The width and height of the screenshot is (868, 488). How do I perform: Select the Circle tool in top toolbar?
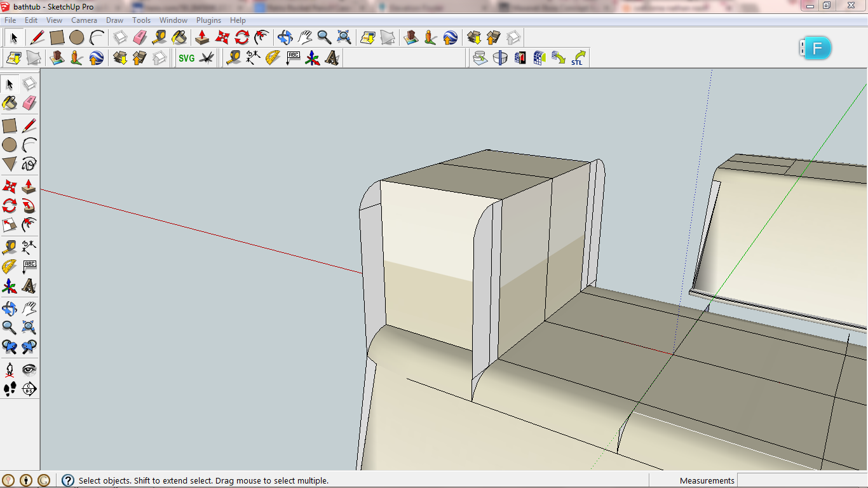click(77, 37)
